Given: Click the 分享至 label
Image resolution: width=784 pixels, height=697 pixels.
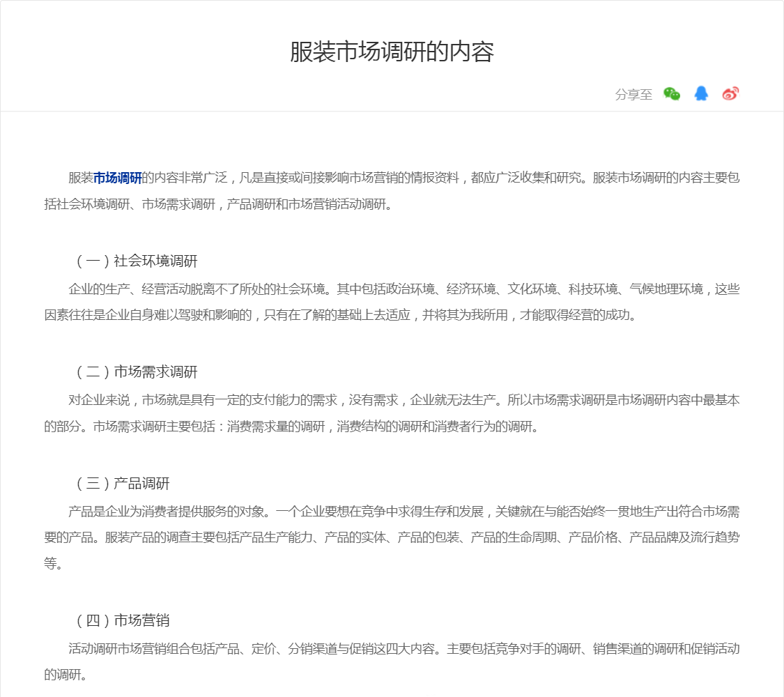Looking at the screenshot, I should click(x=633, y=95).
